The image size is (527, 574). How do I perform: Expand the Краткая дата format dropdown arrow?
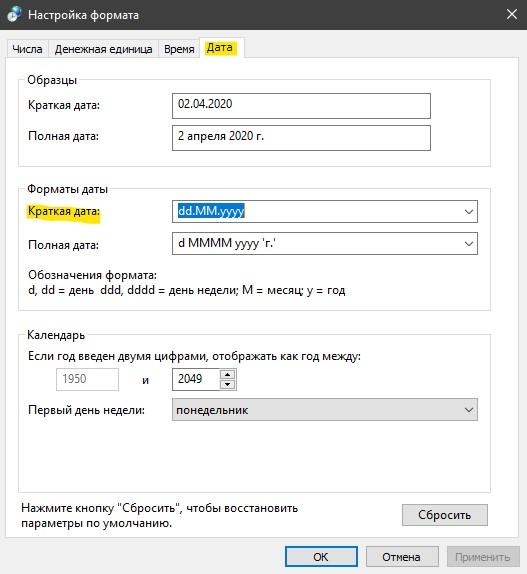(468, 211)
